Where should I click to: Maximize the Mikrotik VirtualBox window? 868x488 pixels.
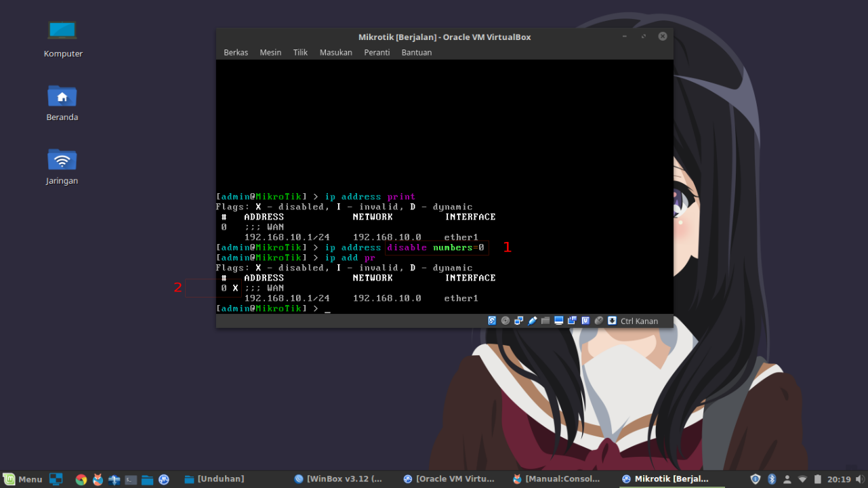click(x=644, y=37)
